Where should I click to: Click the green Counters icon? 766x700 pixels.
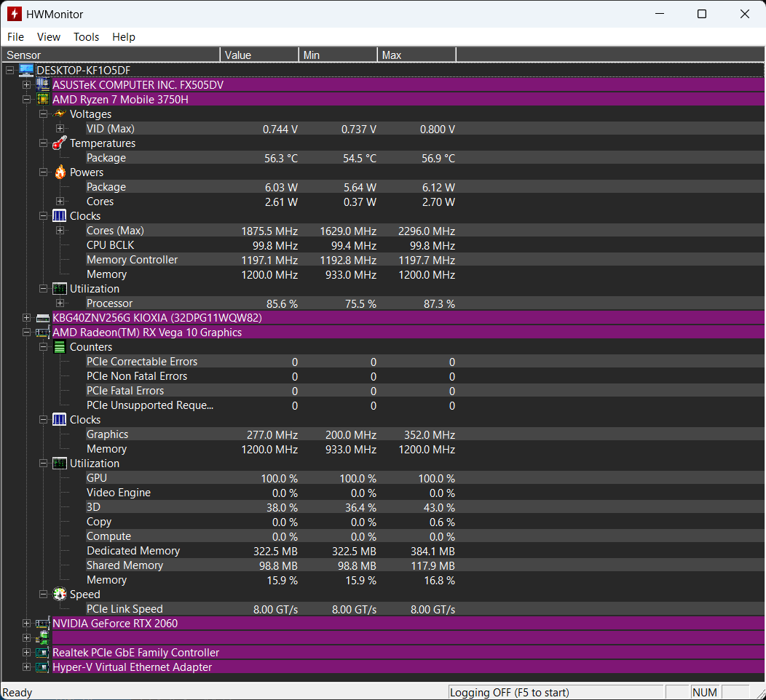(x=59, y=347)
